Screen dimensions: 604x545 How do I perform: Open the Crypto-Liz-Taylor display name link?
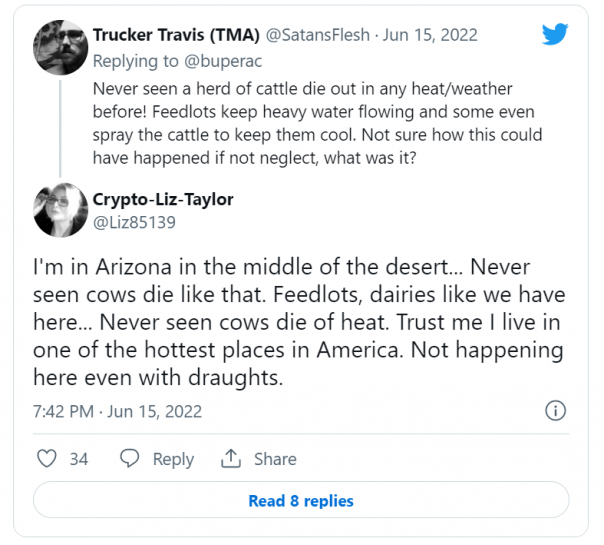(163, 199)
